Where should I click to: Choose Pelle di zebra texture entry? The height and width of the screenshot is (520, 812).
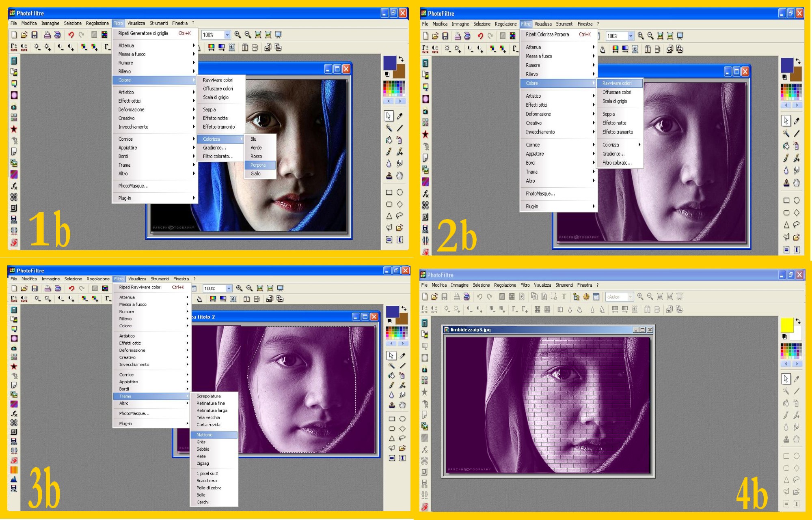[209, 488]
